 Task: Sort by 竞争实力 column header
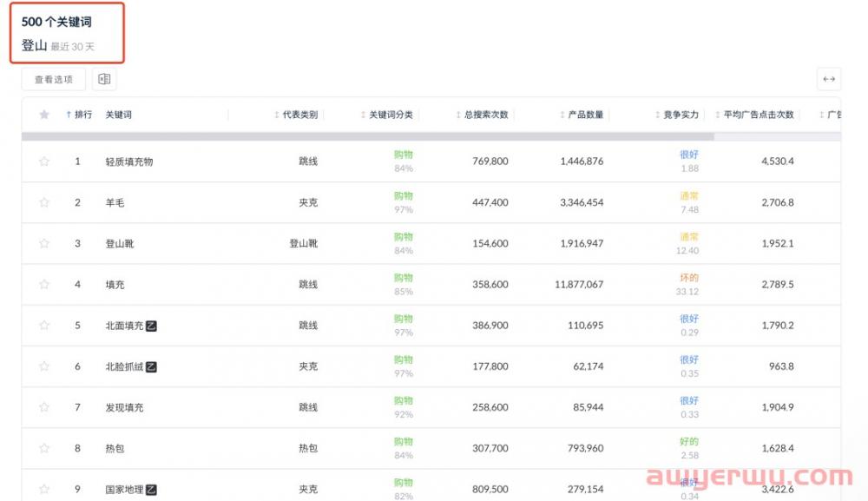(677, 115)
